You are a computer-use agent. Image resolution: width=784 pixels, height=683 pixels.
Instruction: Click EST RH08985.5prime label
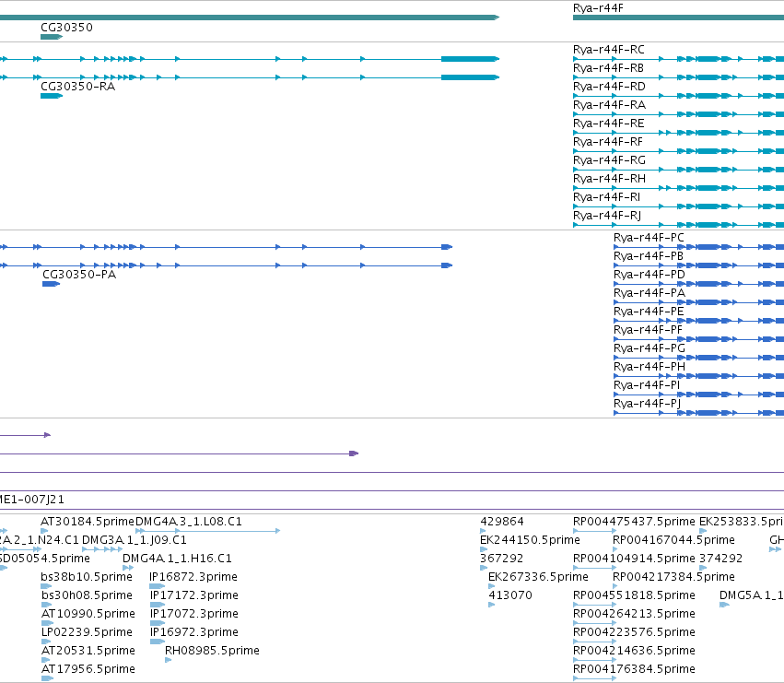point(212,651)
